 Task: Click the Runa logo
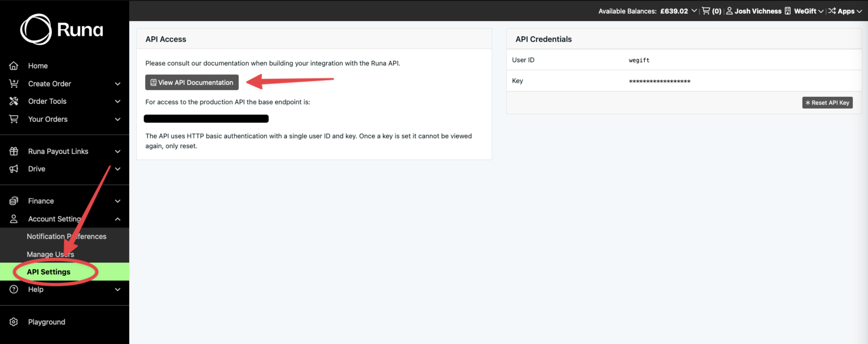click(x=62, y=29)
